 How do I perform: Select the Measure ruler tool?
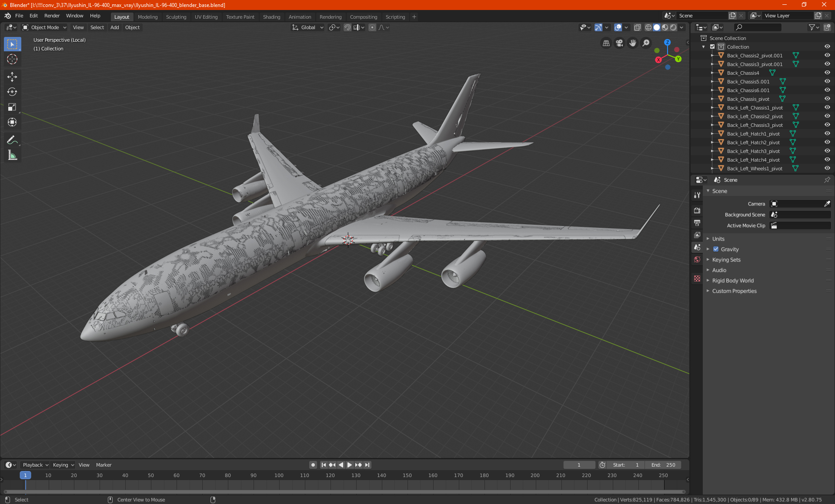(x=12, y=155)
